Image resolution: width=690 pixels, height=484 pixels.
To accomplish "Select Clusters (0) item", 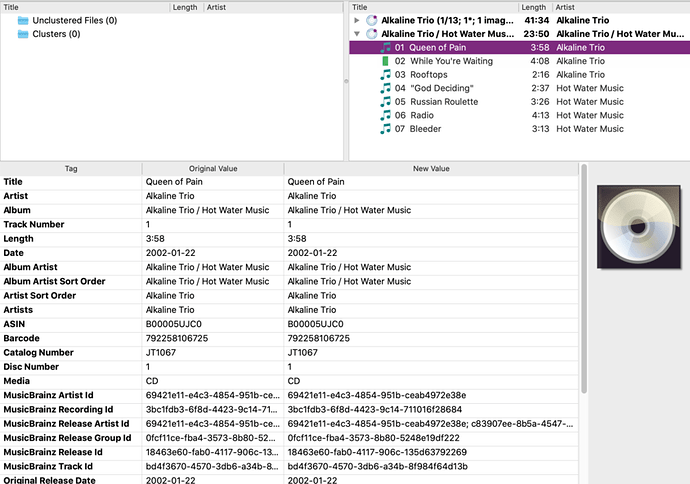I will pos(56,34).
